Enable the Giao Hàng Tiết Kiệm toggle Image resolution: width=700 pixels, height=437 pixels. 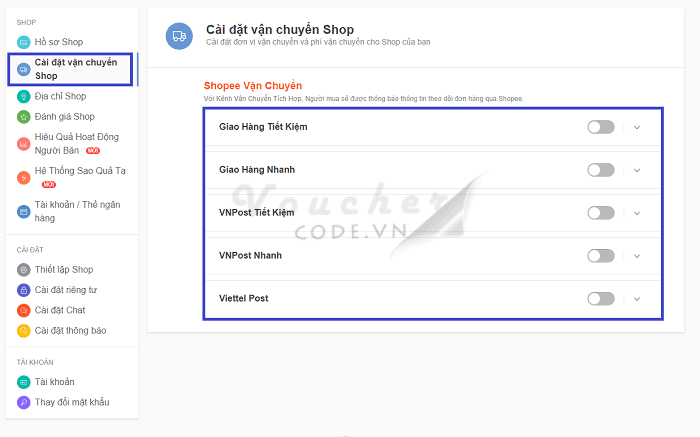click(x=600, y=127)
